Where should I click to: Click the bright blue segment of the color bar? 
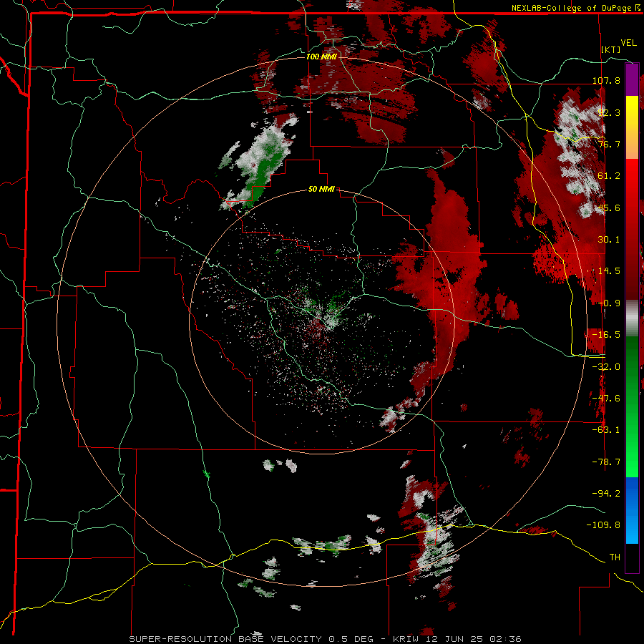632,510
